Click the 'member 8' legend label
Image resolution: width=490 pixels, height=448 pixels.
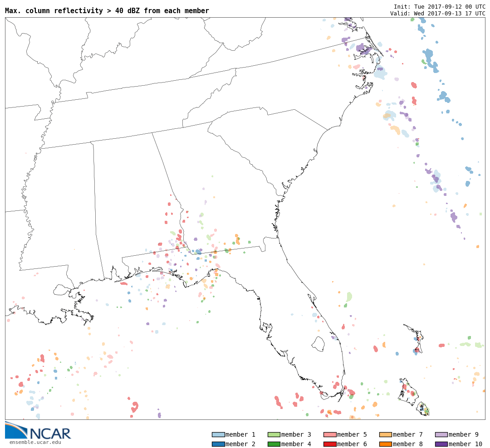(x=408, y=444)
